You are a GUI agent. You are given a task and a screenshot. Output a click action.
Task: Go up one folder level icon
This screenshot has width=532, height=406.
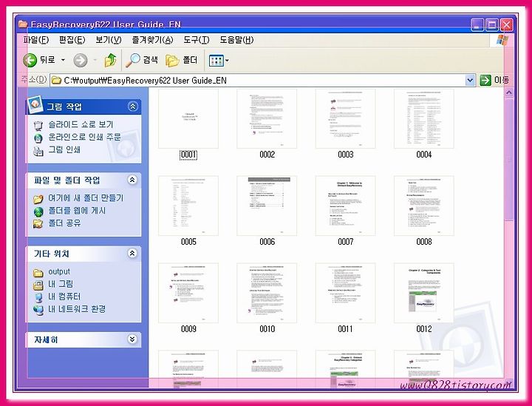point(110,60)
